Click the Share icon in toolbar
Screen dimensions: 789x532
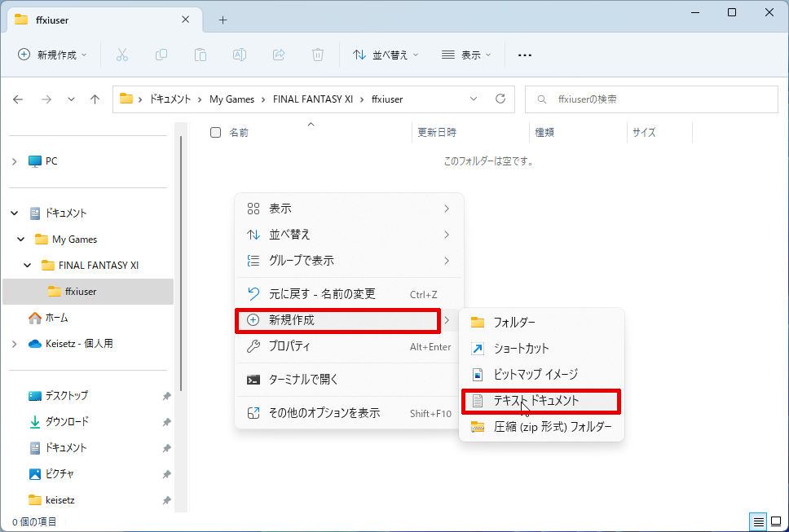[x=279, y=55]
